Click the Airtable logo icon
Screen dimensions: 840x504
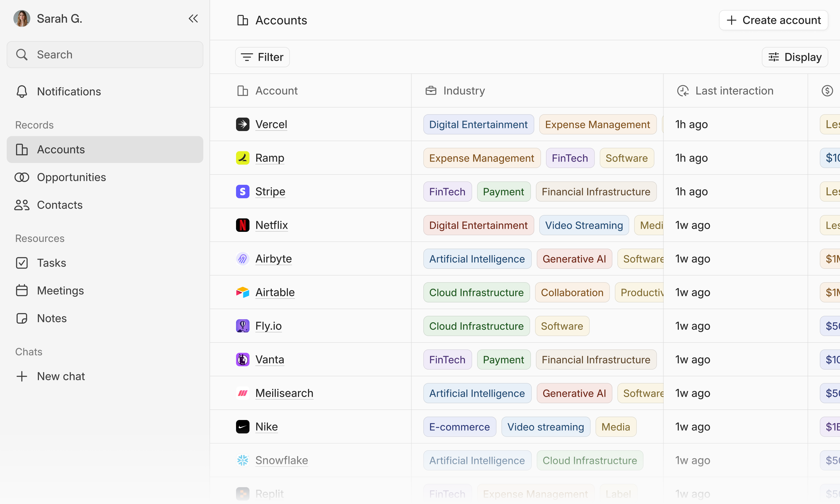point(243,292)
